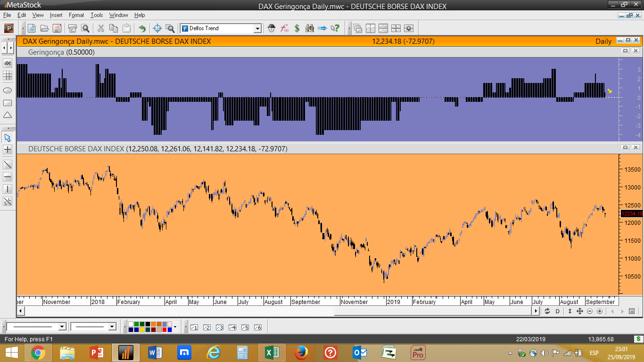Select the ellipse drawing tool
The width and height of the screenshot is (644, 362).
(x=8, y=90)
